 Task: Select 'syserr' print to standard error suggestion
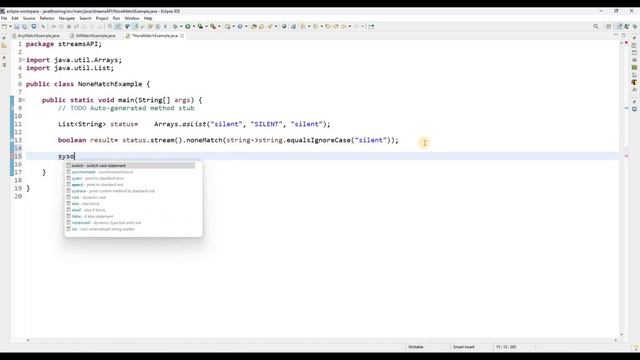pos(131,178)
